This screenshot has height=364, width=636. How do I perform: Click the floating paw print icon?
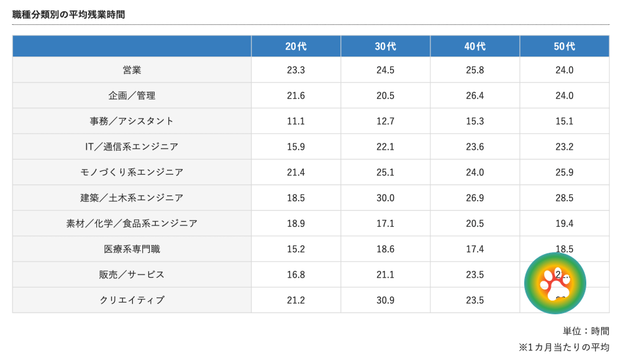click(555, 283)
